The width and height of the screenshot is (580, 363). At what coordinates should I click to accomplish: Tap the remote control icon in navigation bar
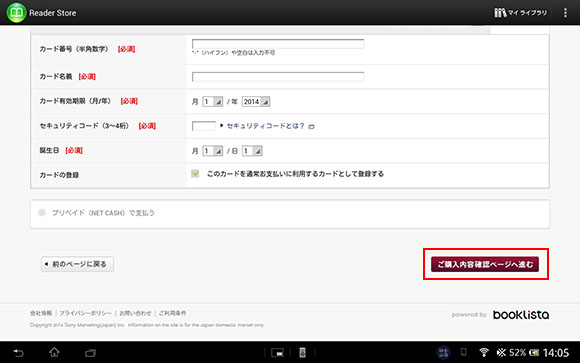pos(302,353)
